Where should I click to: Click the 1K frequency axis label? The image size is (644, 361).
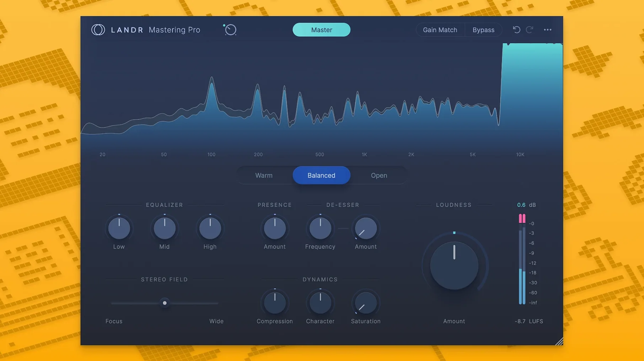[x=364, y=155]
